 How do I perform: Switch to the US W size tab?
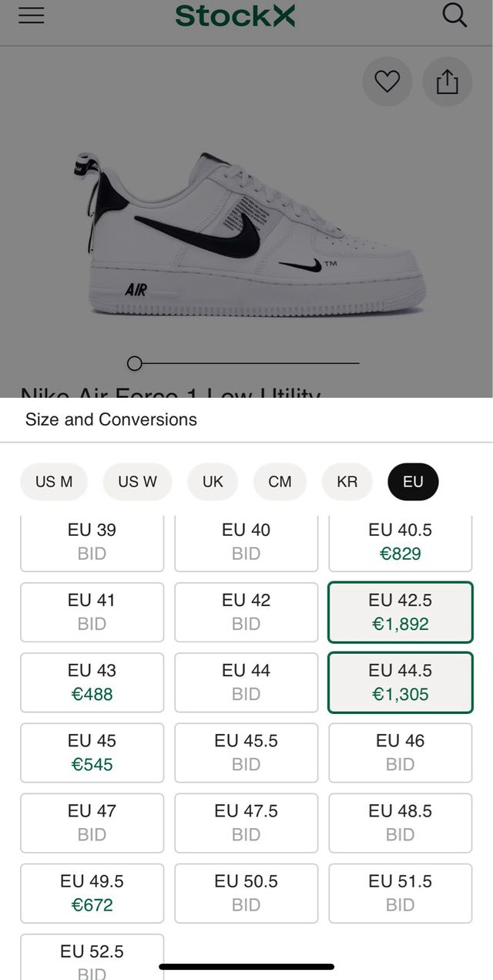(x=137, y=481)
